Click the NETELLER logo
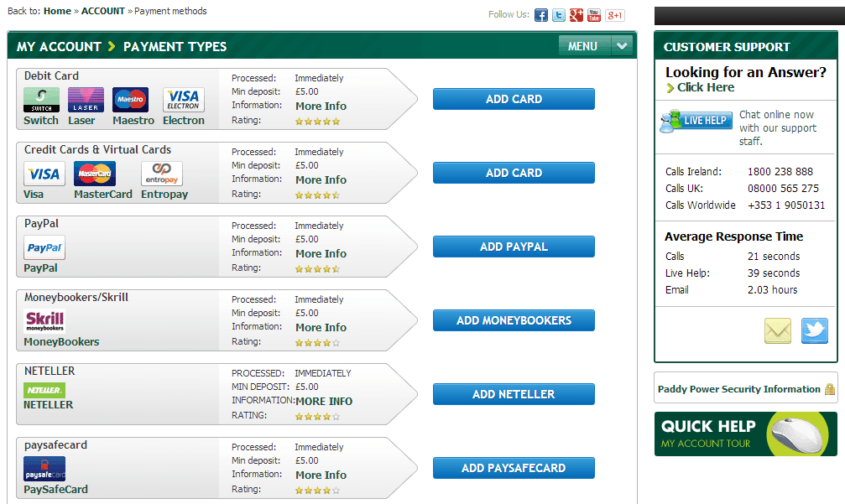 (44, 390)
